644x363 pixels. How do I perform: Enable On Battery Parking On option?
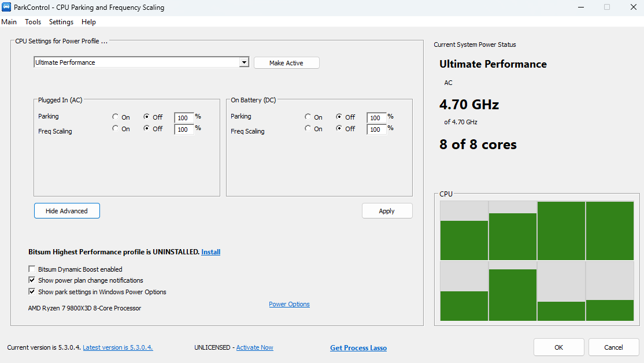point(308,117)
